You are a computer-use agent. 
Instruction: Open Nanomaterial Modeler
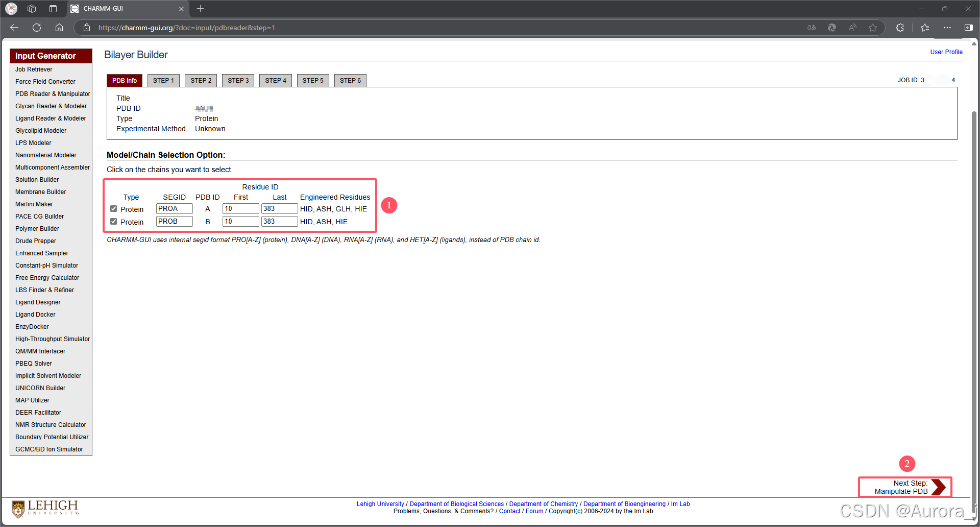pyautogui.click(x=46, y=155)
